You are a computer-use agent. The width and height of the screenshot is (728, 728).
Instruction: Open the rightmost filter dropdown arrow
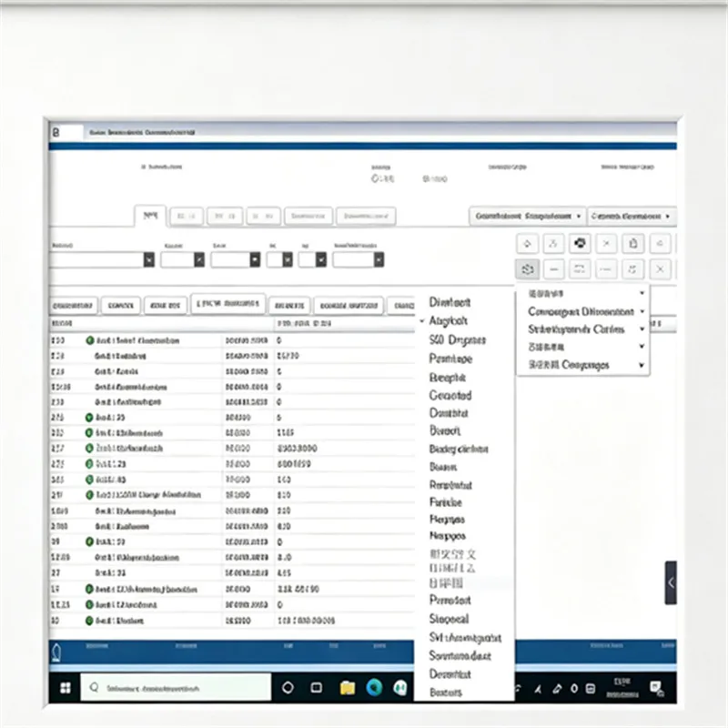379,259
